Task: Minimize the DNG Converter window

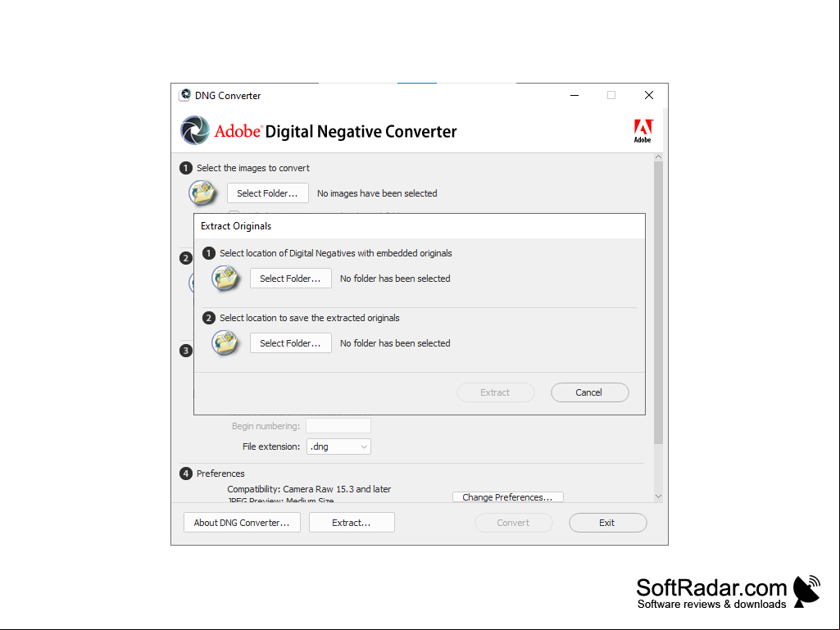Action: coord(574,95)
